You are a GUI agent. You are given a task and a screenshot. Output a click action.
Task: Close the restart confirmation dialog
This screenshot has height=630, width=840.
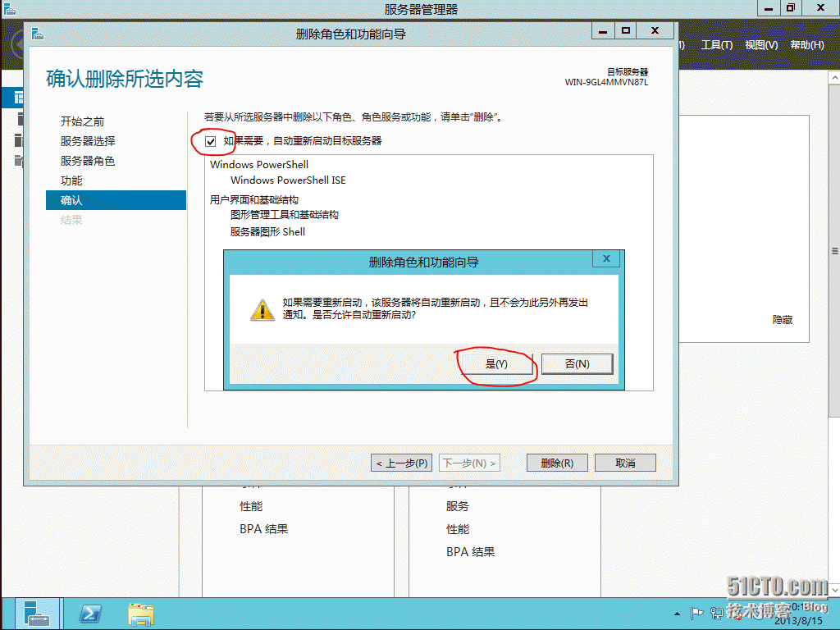pyautogui.click(x=606, y=258)
